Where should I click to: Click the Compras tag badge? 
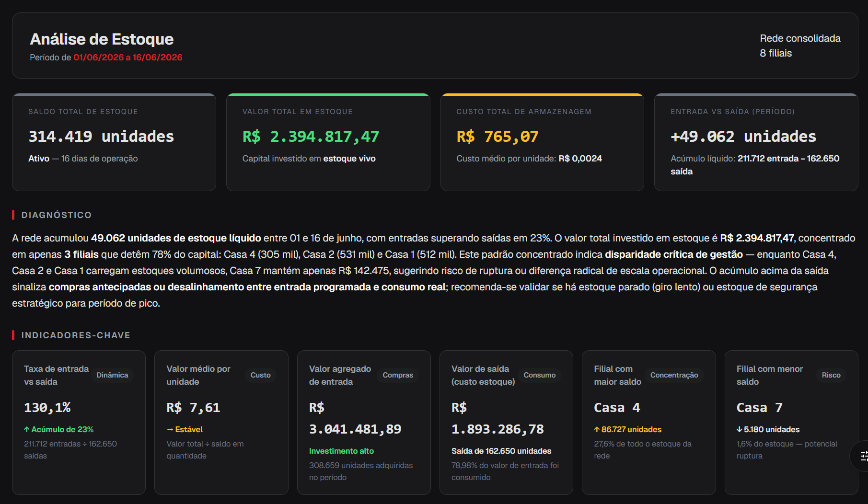(x=398, y=375)
